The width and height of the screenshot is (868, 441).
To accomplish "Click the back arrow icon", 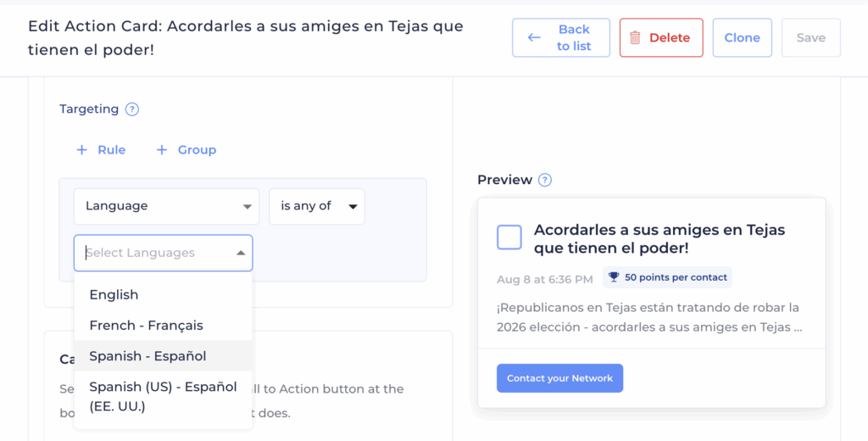I will pos(534,37).
